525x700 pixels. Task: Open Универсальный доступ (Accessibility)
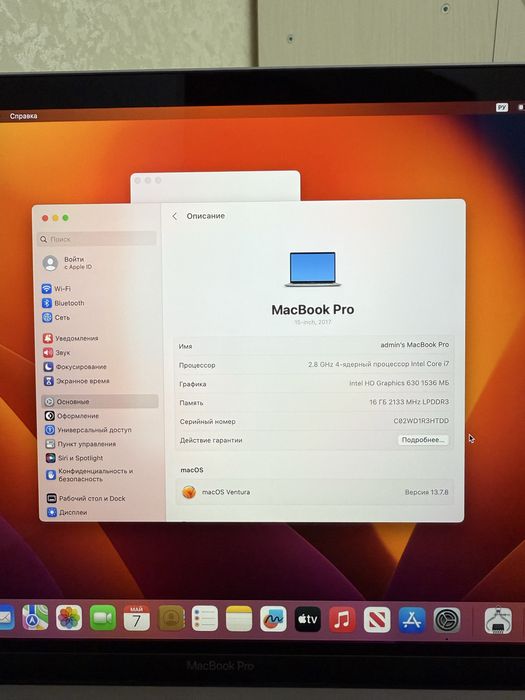[x=88, y=430]
